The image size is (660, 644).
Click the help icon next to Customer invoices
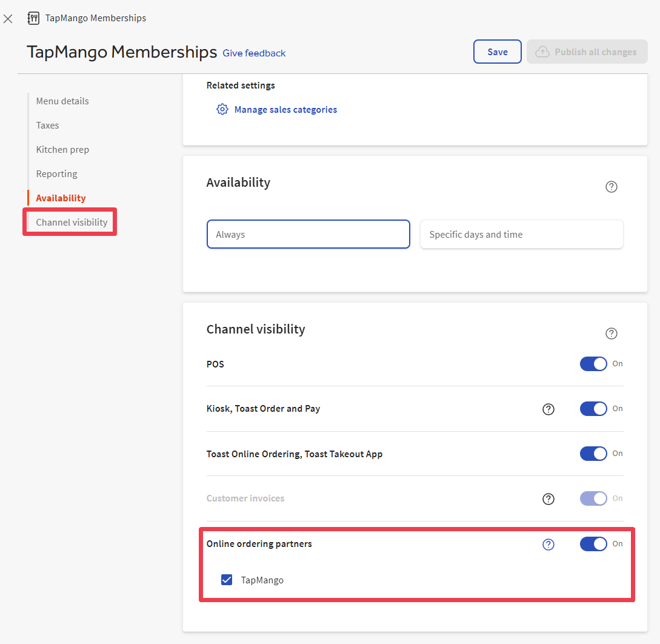tap(548, 498)
